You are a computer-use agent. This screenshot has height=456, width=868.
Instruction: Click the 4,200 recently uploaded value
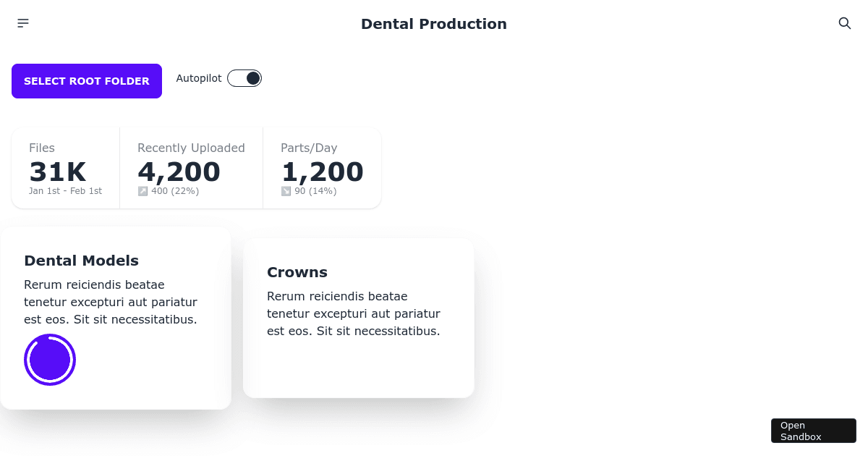[179, 172]
